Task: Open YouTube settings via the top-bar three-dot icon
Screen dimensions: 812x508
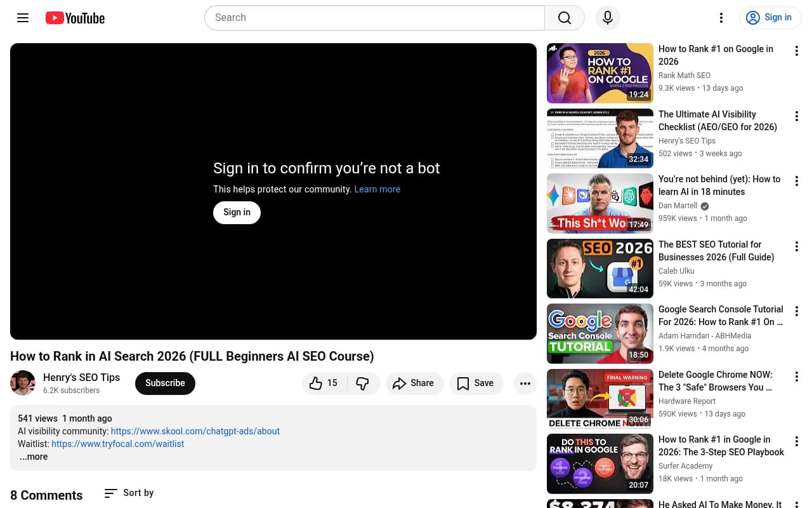Action: [721, 18]
